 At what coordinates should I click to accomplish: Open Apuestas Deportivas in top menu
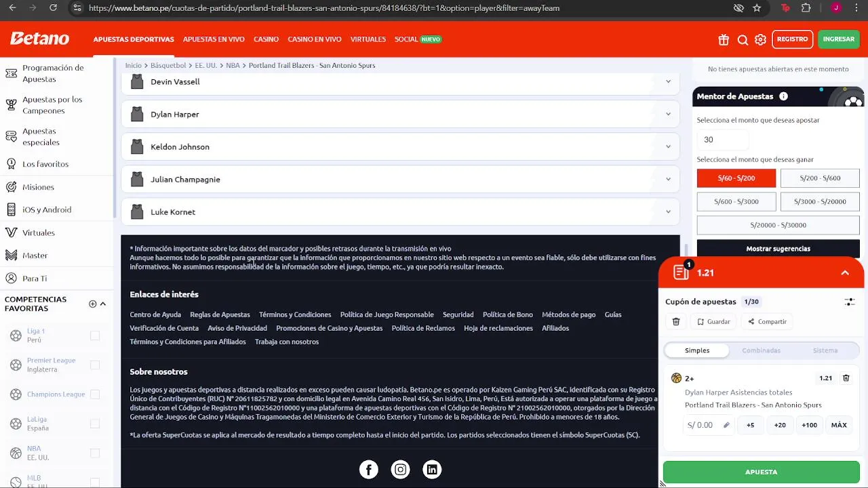click(134, 39)
